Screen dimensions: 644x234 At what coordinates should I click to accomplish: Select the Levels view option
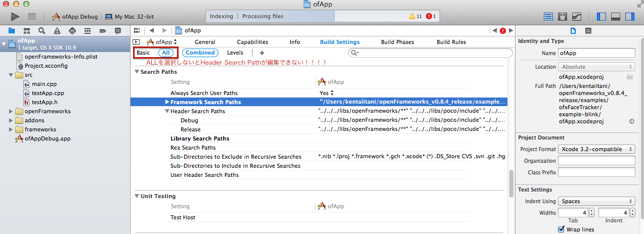(235, 53)
